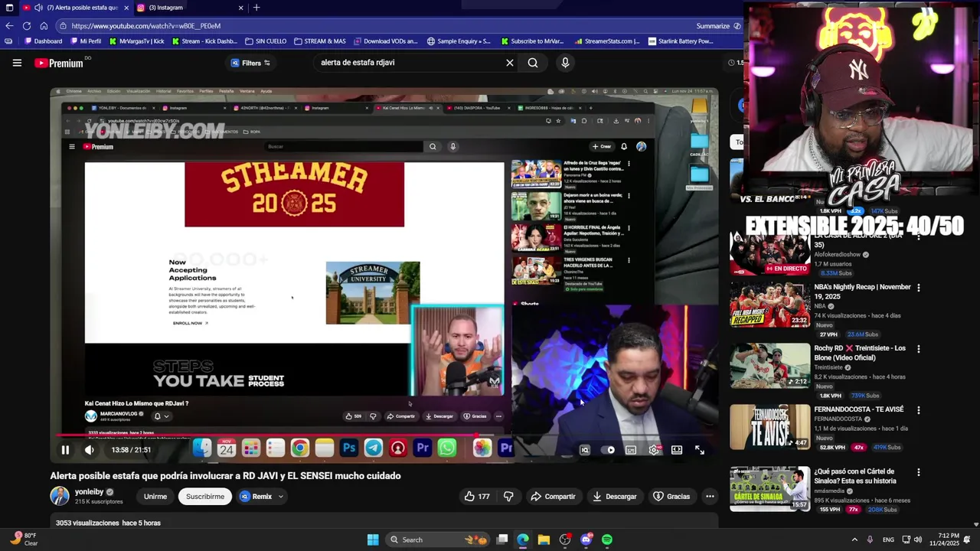Open the SIN CUELLO bookmarks folder
The height and width of the screenshot is (551, 980).
click(x=266, y=41)
